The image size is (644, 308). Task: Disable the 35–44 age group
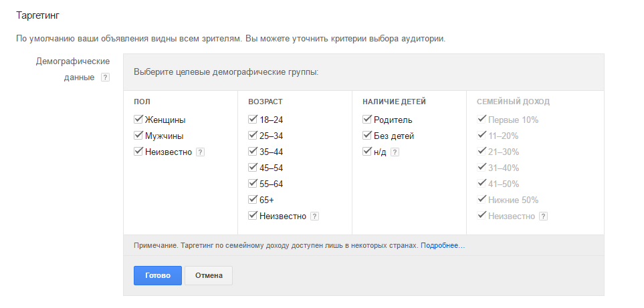point(253,152)
